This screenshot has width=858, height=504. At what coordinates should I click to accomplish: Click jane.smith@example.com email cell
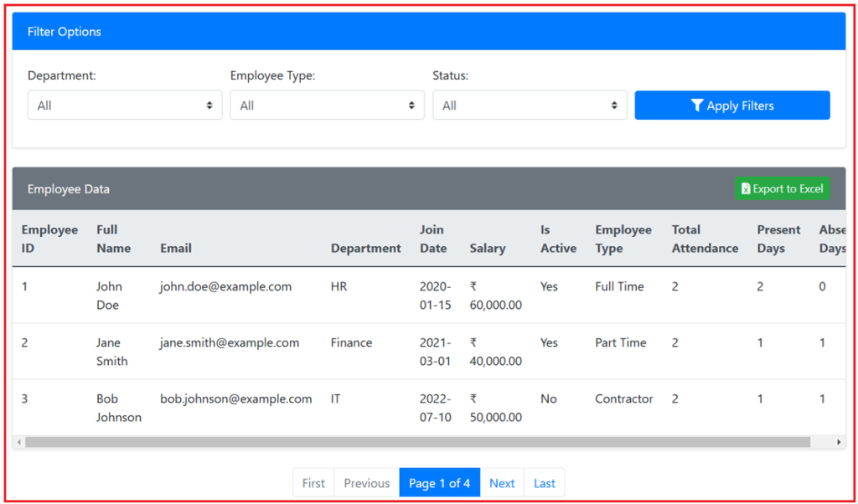coord(229,342)
